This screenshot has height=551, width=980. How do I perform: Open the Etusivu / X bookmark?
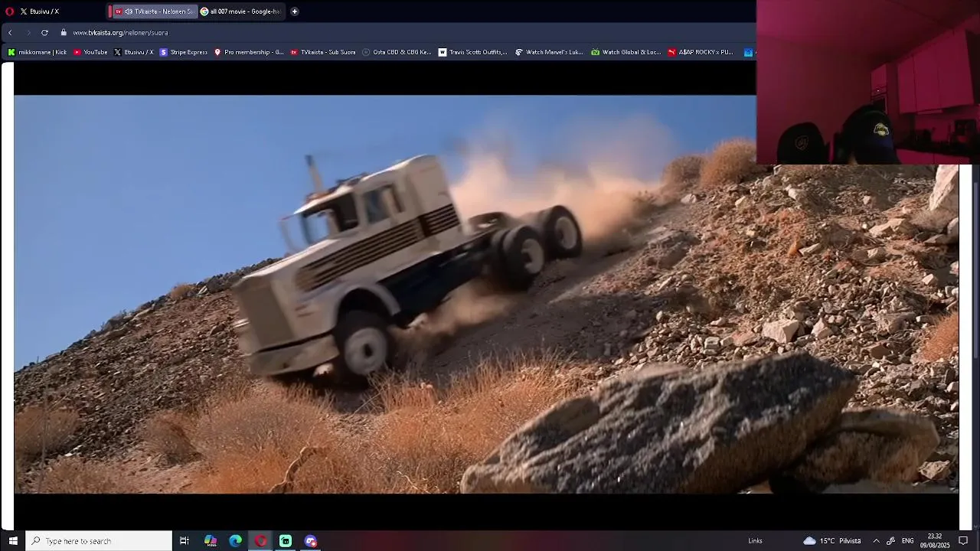[x=134, y=52]
